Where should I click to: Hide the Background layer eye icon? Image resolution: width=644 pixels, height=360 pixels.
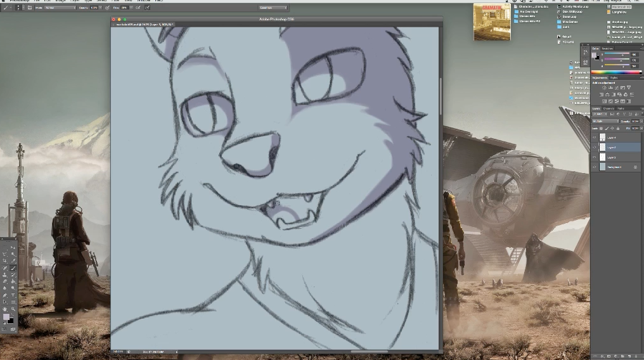coord(595,167)
